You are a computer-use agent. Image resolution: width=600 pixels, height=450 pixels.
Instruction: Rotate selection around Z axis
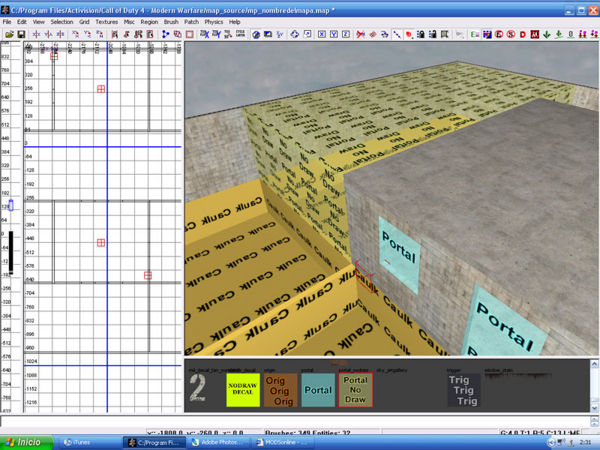[99, 34]
